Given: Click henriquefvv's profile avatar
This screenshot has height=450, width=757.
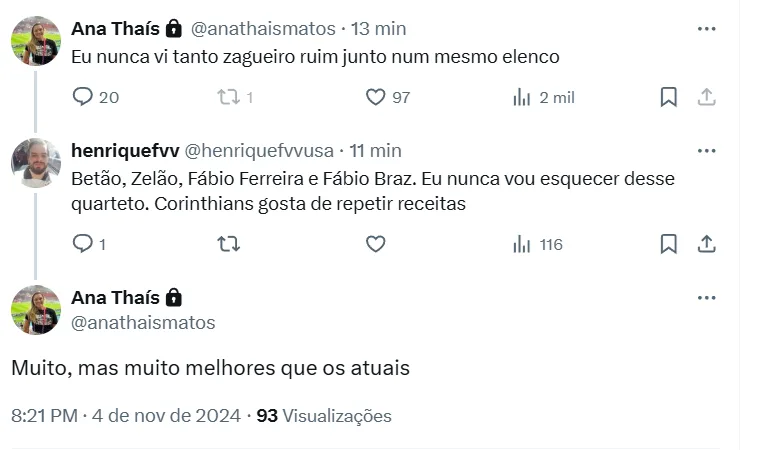Looking at the screenshot, I should pyautogui.click(x=36, y=163).
